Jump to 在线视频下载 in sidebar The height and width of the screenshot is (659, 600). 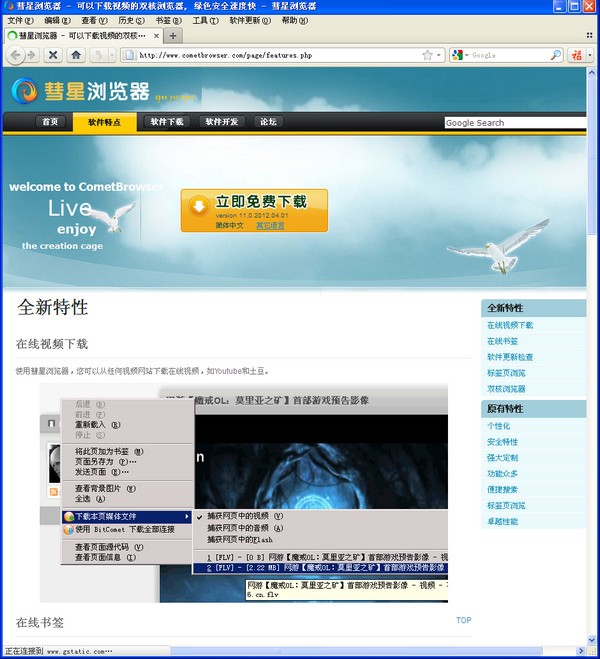pyautogui.click(x=510, y=325)
